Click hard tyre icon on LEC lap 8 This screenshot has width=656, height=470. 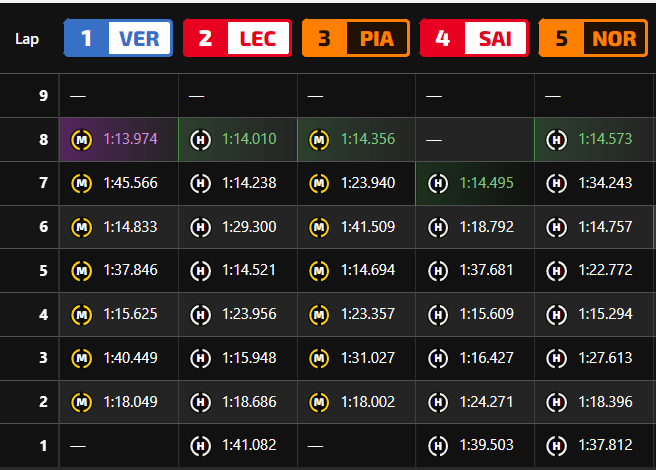[x=200, y=140]
